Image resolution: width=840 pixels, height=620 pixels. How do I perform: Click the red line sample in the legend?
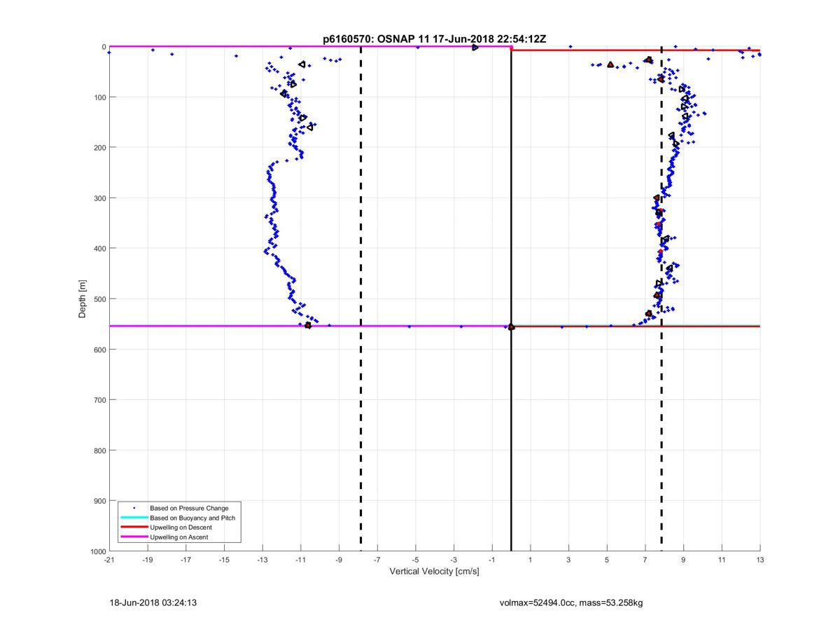[134, 528]
